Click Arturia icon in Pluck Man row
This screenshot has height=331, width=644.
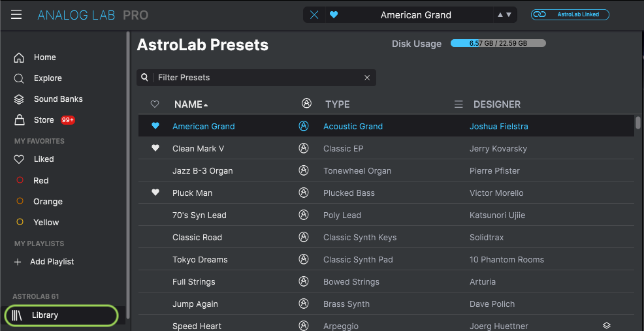coord(304,193)
